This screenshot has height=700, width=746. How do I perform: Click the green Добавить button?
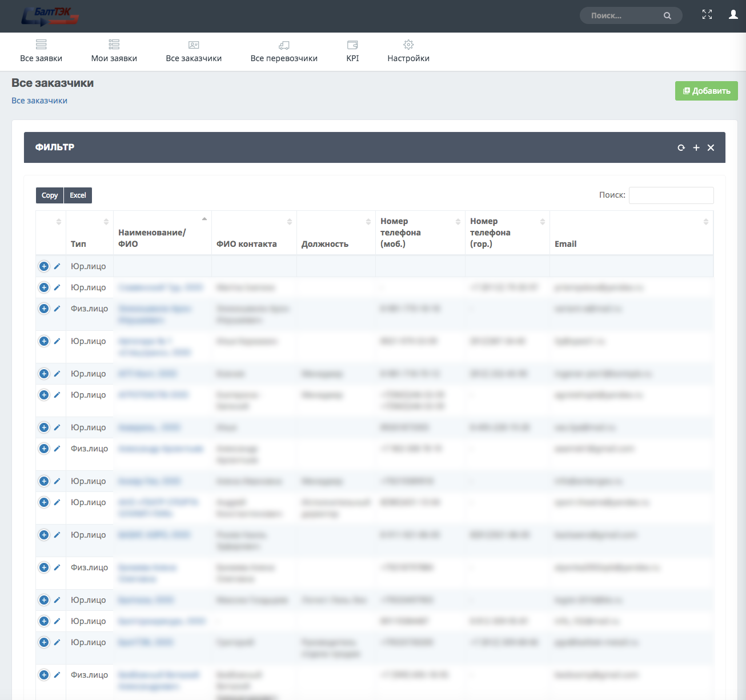[x=707, y=91]
